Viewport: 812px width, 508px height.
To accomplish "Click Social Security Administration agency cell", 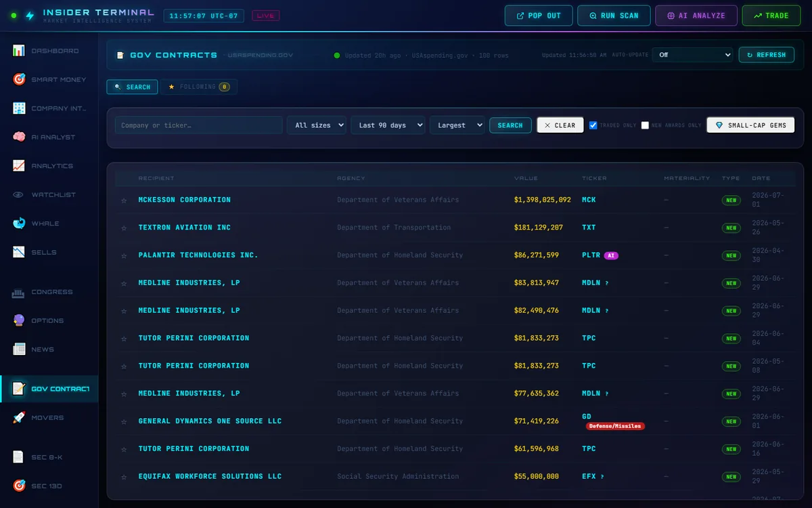I will point(398,476).
